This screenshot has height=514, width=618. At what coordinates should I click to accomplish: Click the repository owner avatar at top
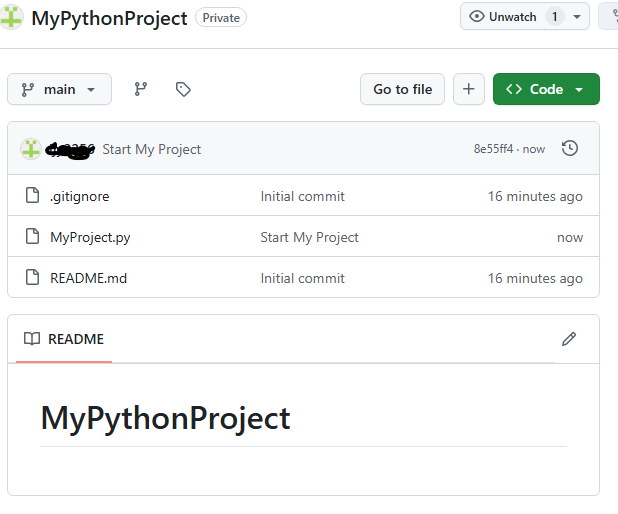[11, 17]
